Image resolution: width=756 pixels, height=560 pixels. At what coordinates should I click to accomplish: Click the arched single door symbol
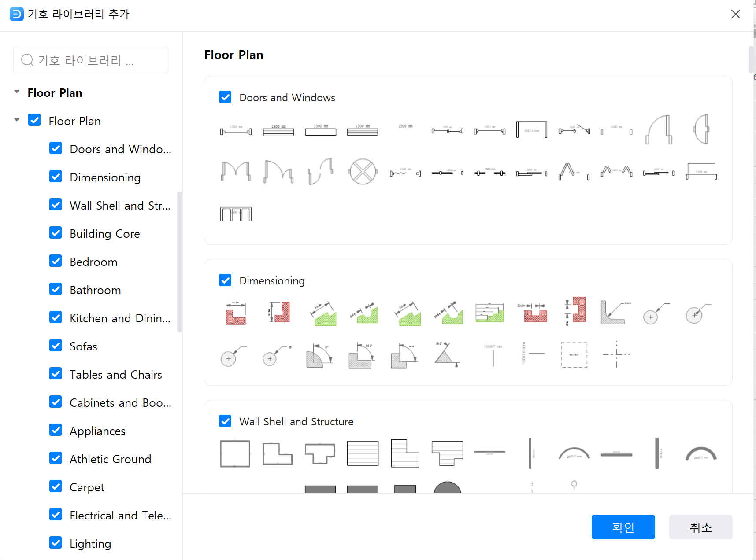click(x=659, y=129)
